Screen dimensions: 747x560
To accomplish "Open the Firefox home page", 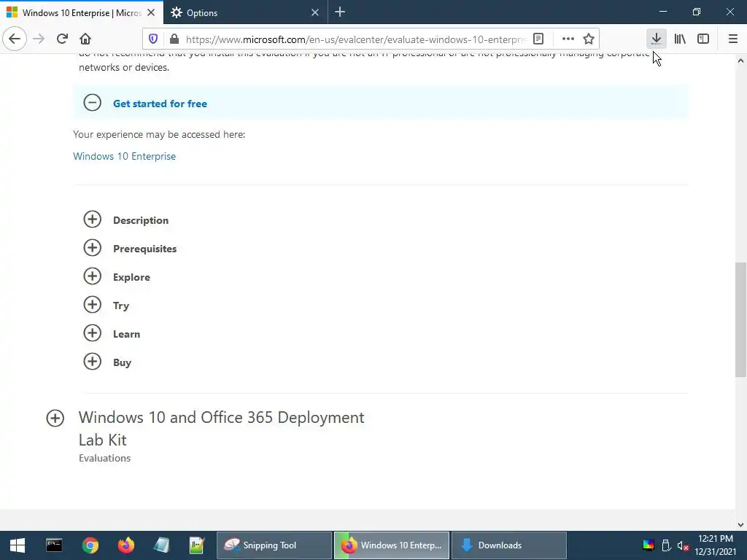I will pyautogui.click(x=85, y=39).
